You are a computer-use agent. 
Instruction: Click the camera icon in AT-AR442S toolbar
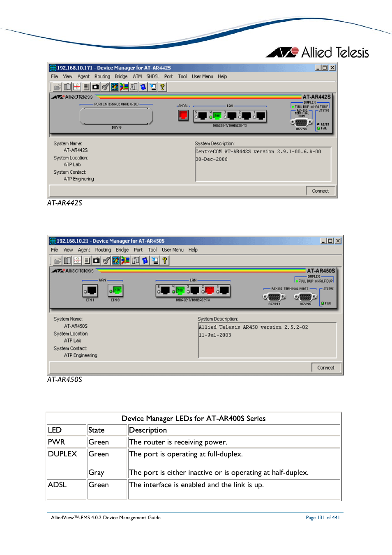click(x=95, y=87)
